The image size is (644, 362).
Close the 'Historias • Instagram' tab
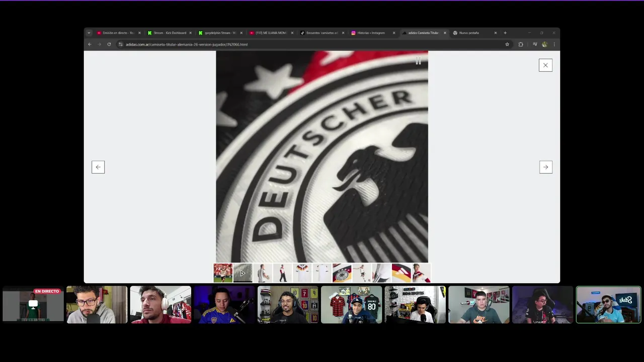pyautogui.click(x=394, y=33)
